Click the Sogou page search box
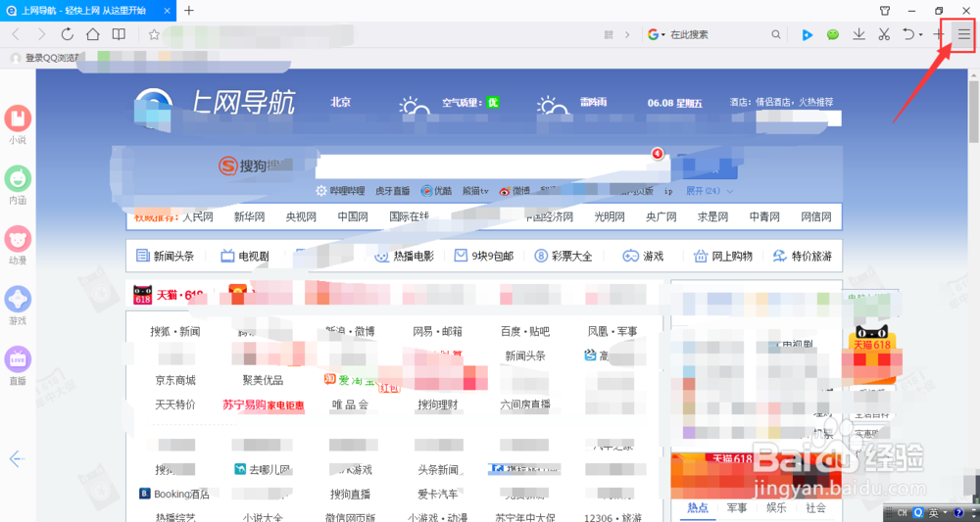Viewport: 980px width, 522px height. 492,166
